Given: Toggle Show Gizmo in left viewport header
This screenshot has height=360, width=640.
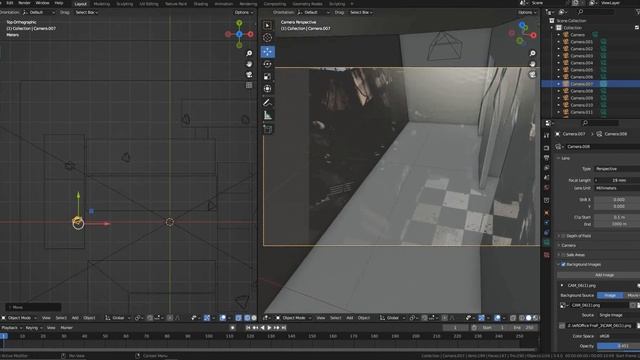Looking at the screenshot, I should 207,318.
